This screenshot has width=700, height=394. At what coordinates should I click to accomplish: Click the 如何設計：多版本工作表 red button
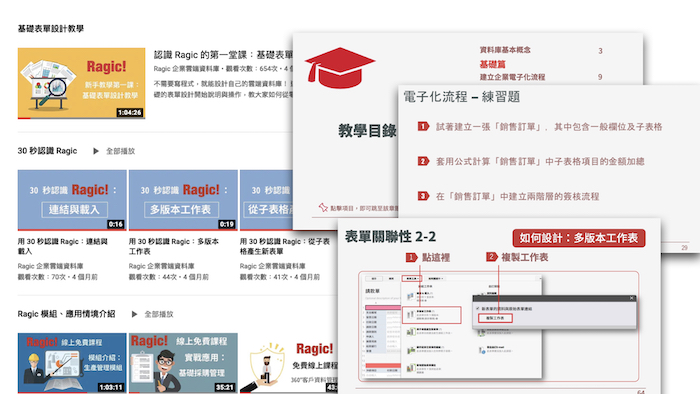point(579,238)
